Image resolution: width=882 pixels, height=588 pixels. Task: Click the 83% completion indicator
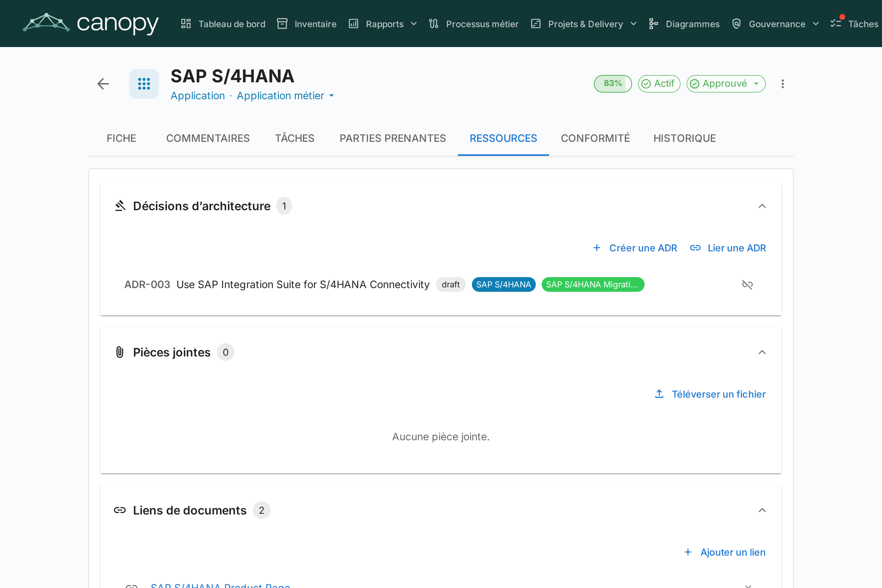point(613,84)
